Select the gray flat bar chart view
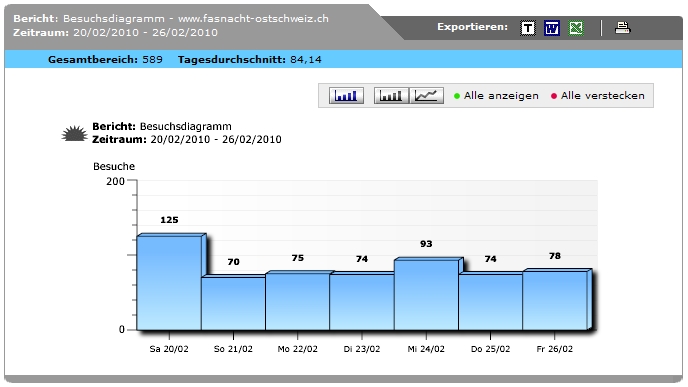The height and width of the screenshot is (387, 688). point(391,96)
